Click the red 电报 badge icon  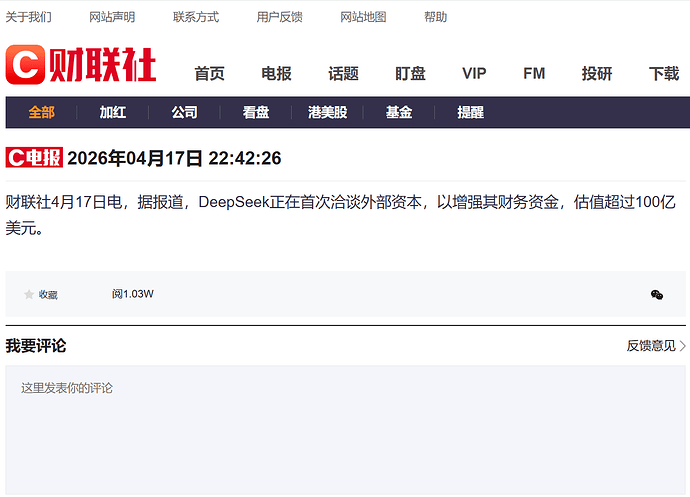34,158
